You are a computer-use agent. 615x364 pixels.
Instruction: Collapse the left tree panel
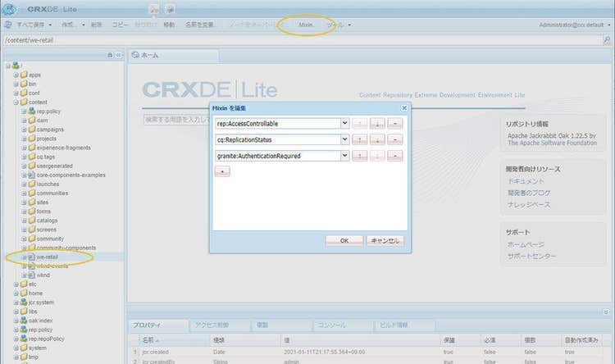[119, 55]
